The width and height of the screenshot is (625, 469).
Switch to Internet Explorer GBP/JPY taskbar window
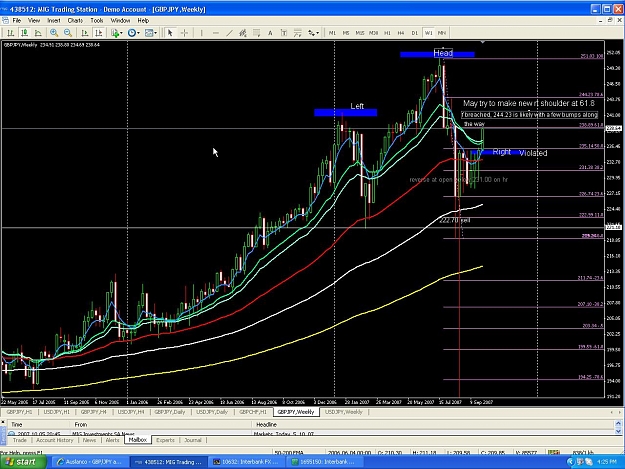tap(89, 462)
